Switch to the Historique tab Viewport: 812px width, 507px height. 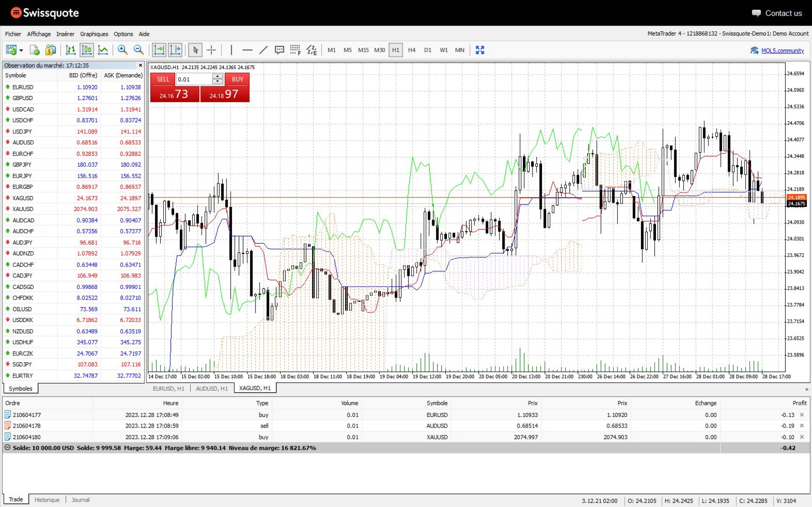point(47,500)
